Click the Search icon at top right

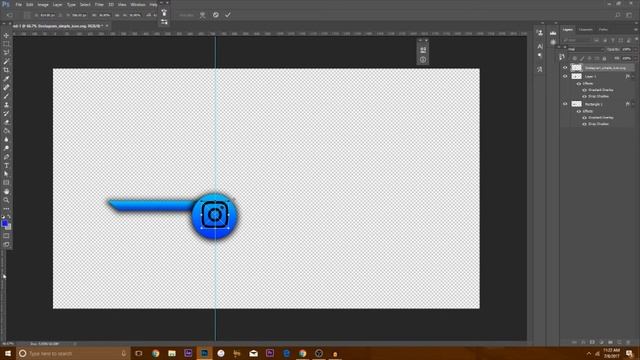tap(618, 15)
